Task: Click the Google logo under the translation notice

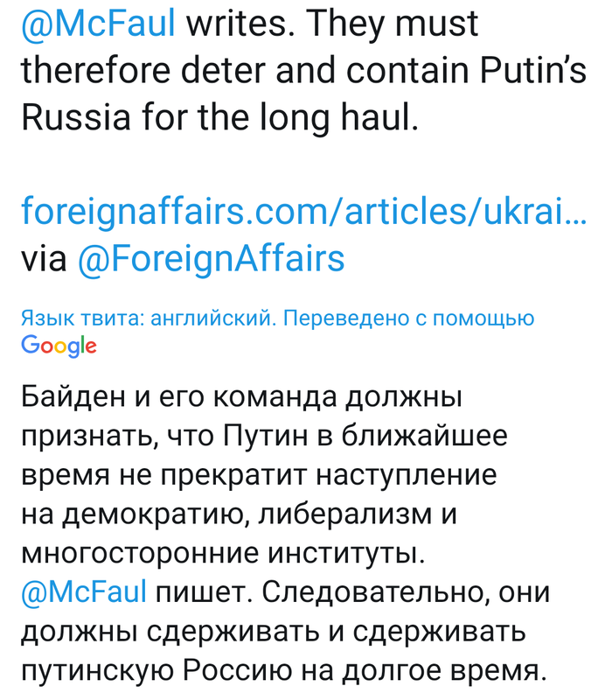Action: tap(58, 346)
